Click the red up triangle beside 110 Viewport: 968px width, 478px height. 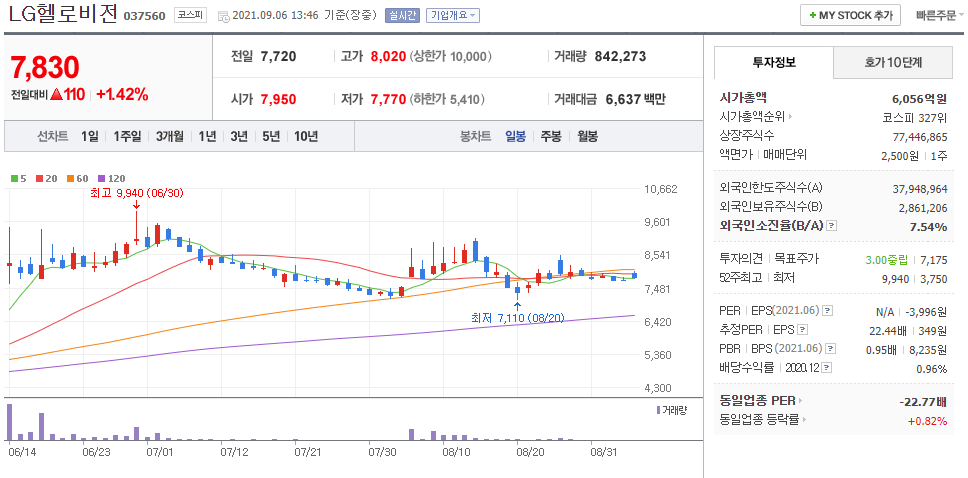click(57, 95)
